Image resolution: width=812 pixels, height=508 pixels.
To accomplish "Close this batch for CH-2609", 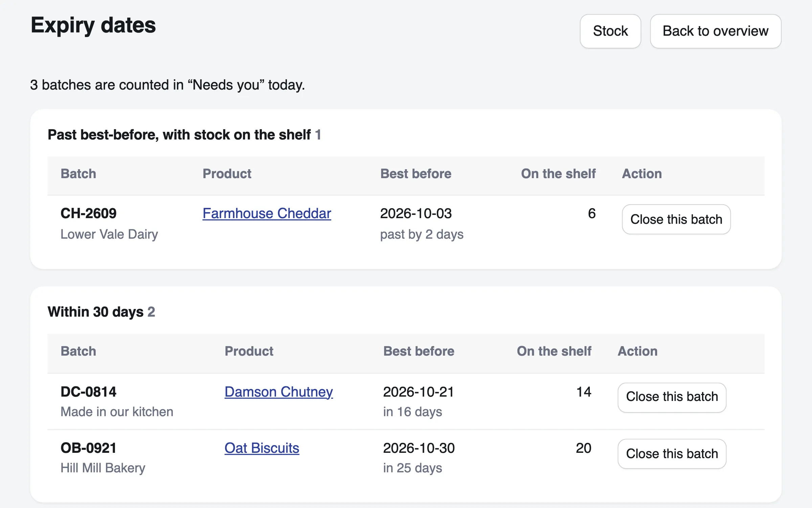I will (x=676, y=219).
